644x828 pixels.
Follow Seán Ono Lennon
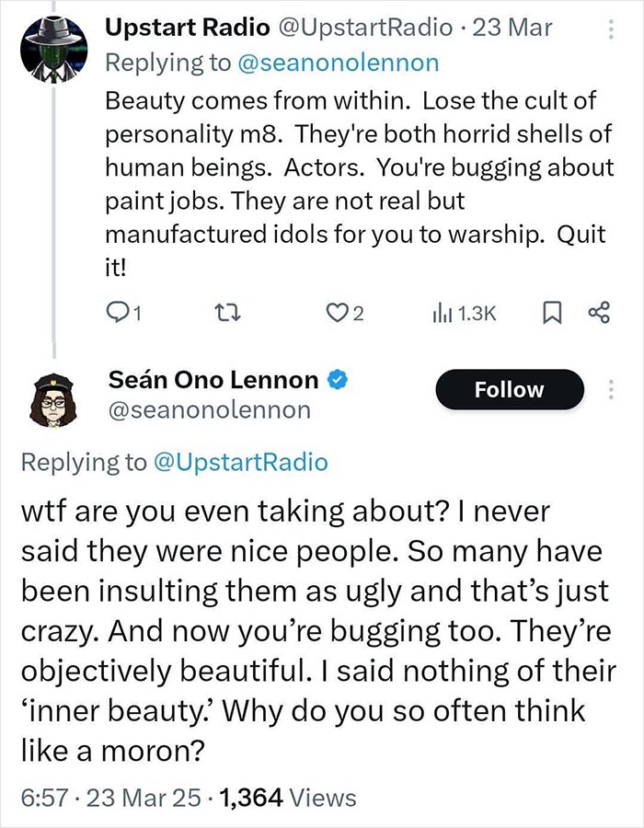click(509, 389)
